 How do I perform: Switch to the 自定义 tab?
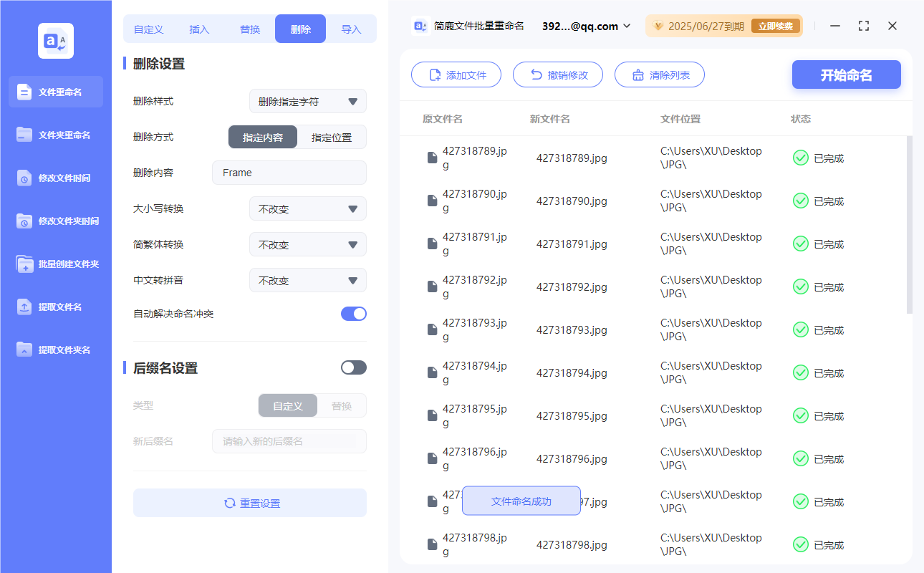pyautogui.click(x=149, y=29)
